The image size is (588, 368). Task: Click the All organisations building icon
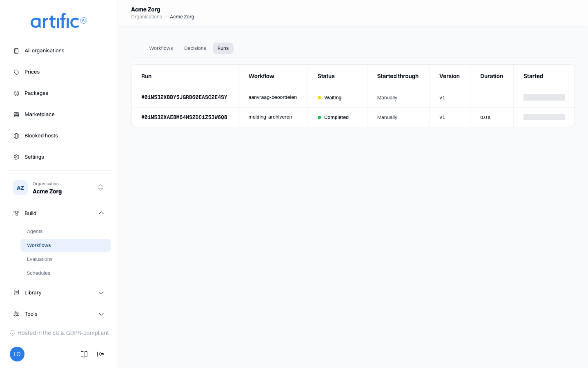pyautogui.click(x=16, y=51)
